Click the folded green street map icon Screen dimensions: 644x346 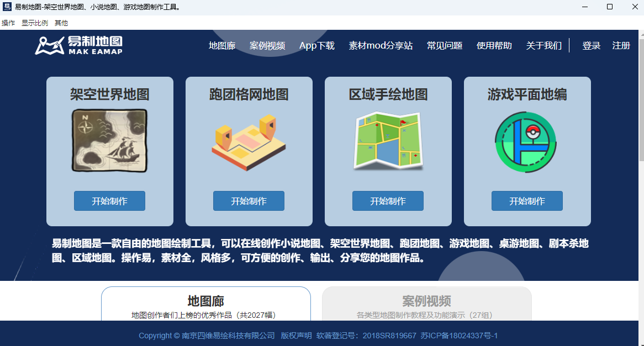[388, 141]
